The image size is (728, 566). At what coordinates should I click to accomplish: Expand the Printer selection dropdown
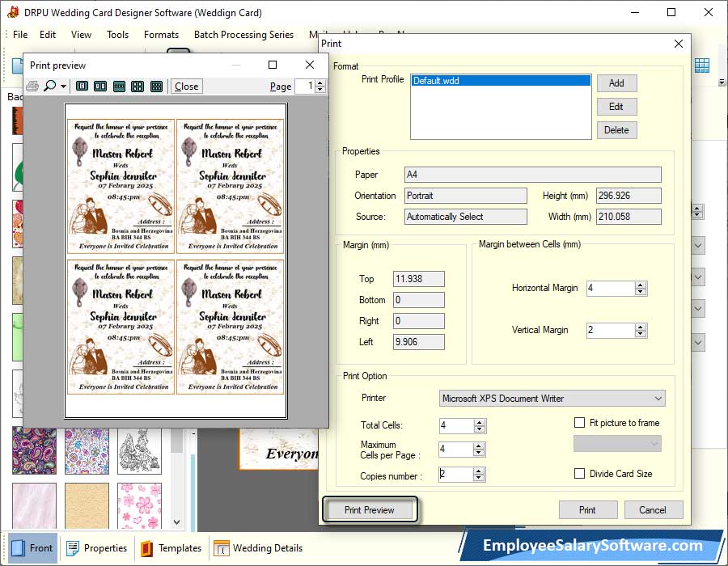(x=658, y=399)
